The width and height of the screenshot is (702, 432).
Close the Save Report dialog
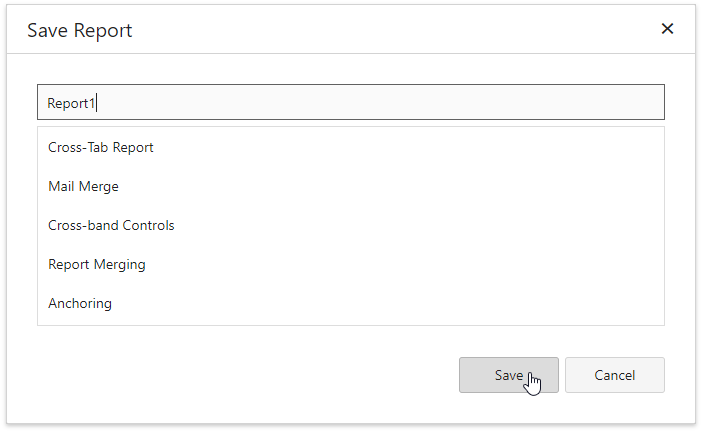point(667,29)
